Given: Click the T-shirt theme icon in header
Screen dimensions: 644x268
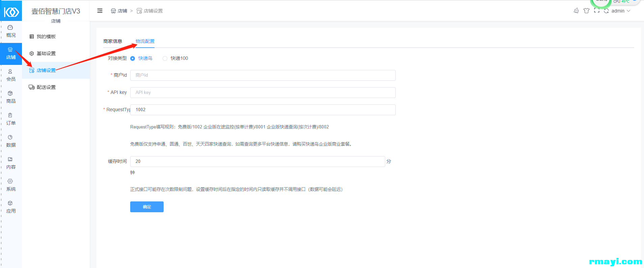Looking at the screenshot, I should click(x=586, y=11).
